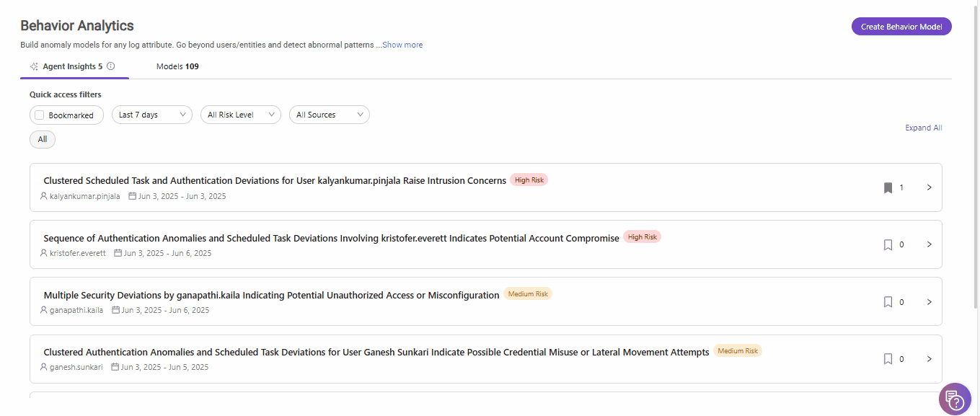
Task: Bookmark the ganapathi.kaila security deviations insight
Action: click(x=888, y=302)
